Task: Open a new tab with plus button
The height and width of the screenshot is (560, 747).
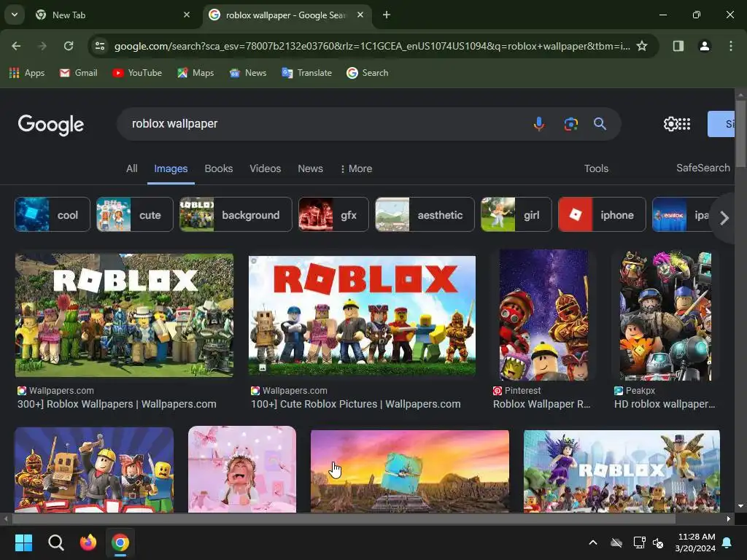Action: [387, 15]
